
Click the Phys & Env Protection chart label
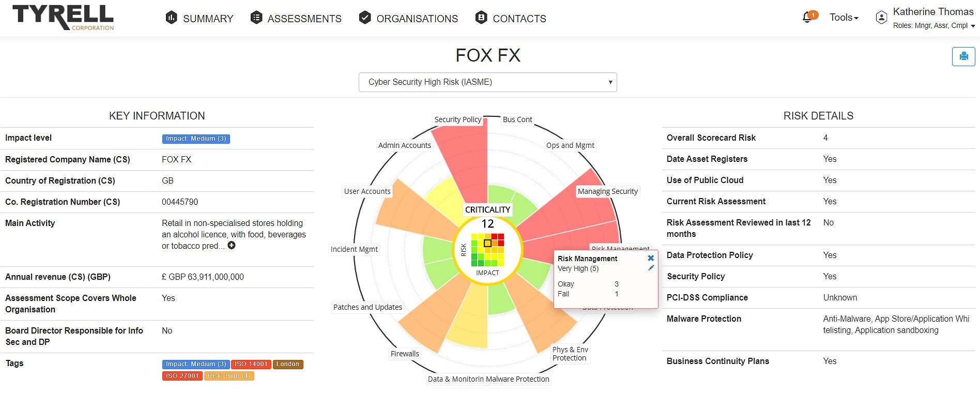pos(570,354)
